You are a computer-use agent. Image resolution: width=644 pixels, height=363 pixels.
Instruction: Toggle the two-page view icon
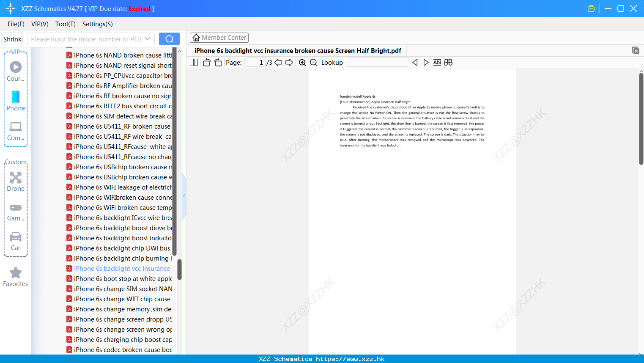(194, 63)
